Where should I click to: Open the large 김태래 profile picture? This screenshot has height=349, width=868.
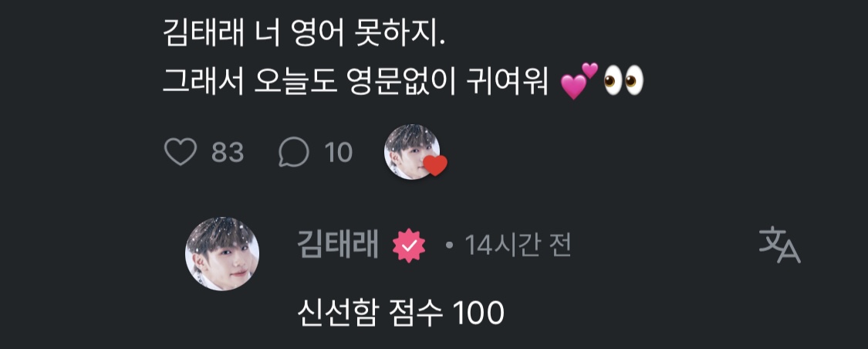[x=222, y=254]
